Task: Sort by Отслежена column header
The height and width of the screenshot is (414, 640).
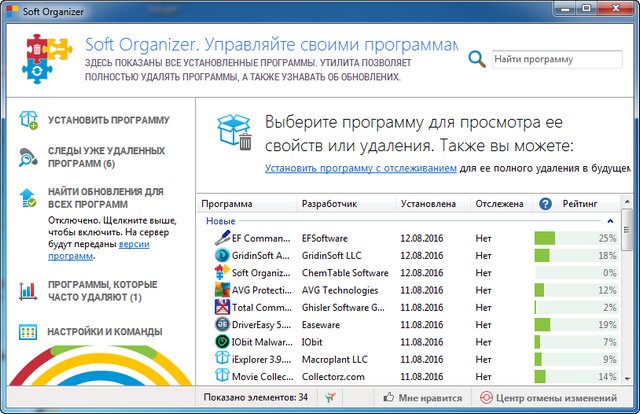Action: point(499,203)
